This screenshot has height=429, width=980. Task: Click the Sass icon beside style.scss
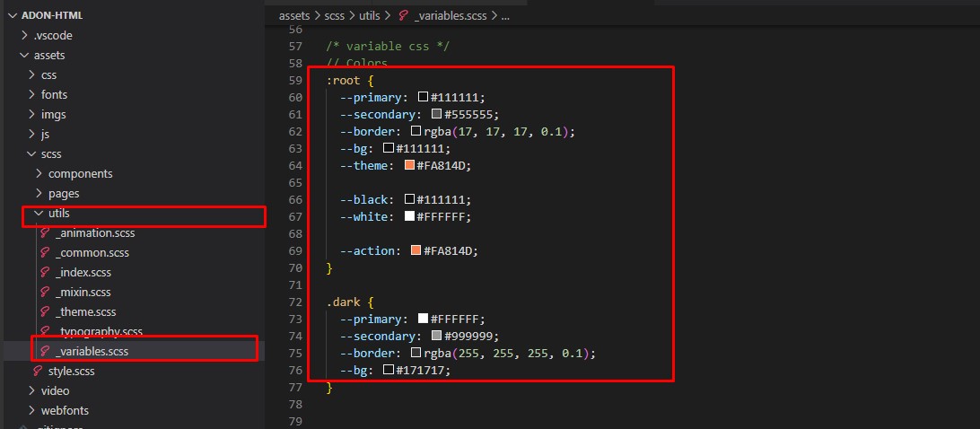[x=38, y=371]
